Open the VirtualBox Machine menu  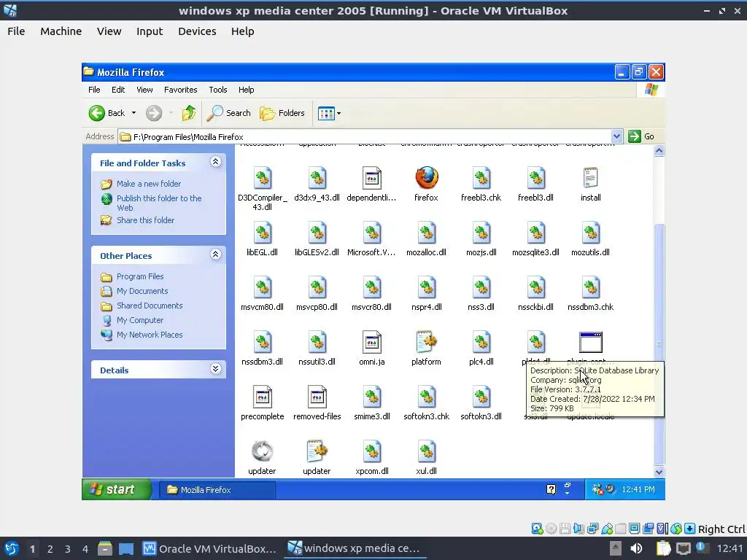click(61, 31)
